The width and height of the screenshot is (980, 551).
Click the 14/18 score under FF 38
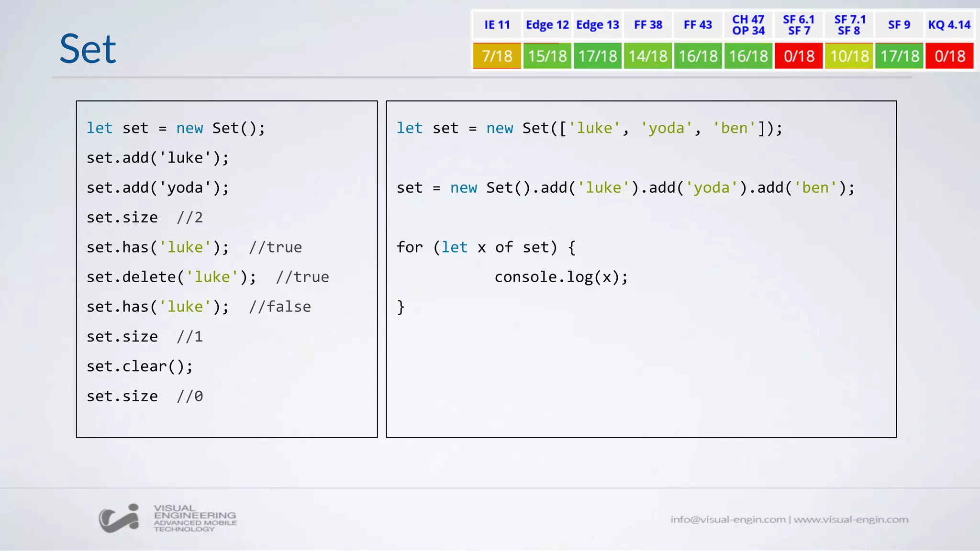coord(648,56)
